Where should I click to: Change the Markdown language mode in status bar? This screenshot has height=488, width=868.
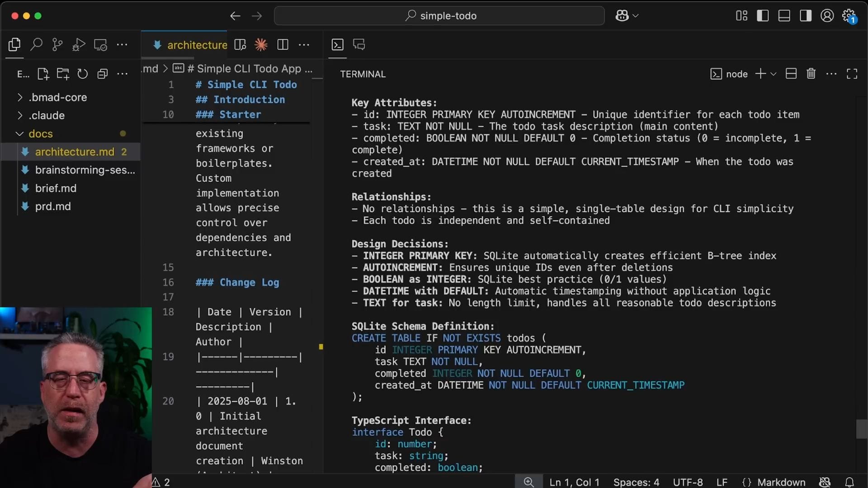coord(781,482)
